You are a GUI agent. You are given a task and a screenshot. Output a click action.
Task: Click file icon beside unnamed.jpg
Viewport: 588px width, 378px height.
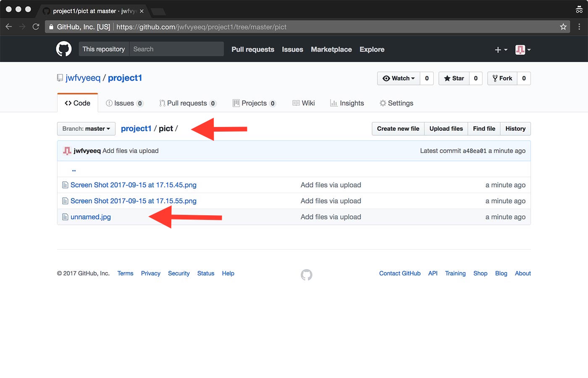click(65, 217)
